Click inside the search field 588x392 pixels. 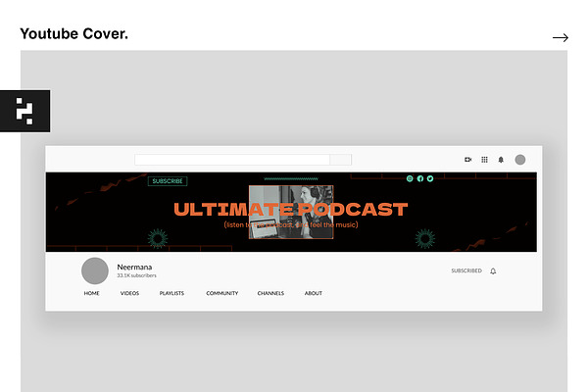pyautogui.click(x=232, y=160)
